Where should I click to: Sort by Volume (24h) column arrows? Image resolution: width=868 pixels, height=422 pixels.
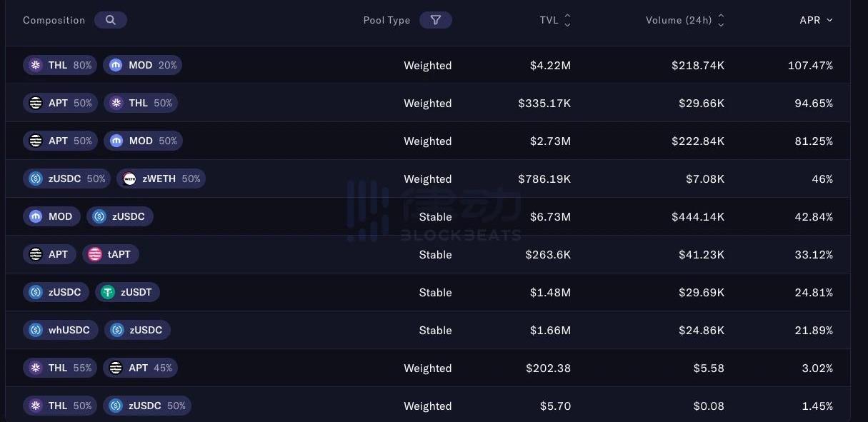point(721,20)
